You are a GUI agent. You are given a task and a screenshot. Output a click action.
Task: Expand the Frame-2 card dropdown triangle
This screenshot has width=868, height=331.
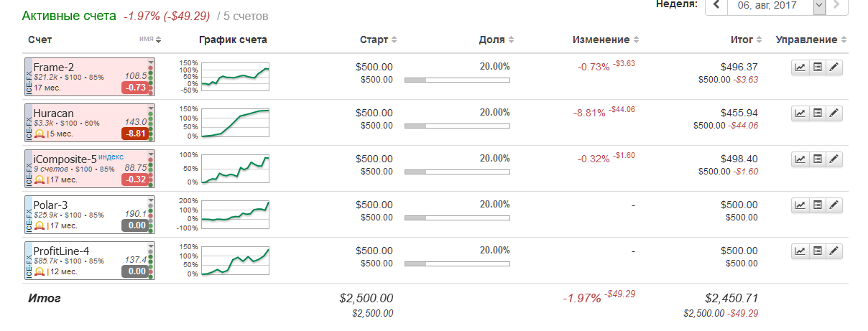(151, 62)
